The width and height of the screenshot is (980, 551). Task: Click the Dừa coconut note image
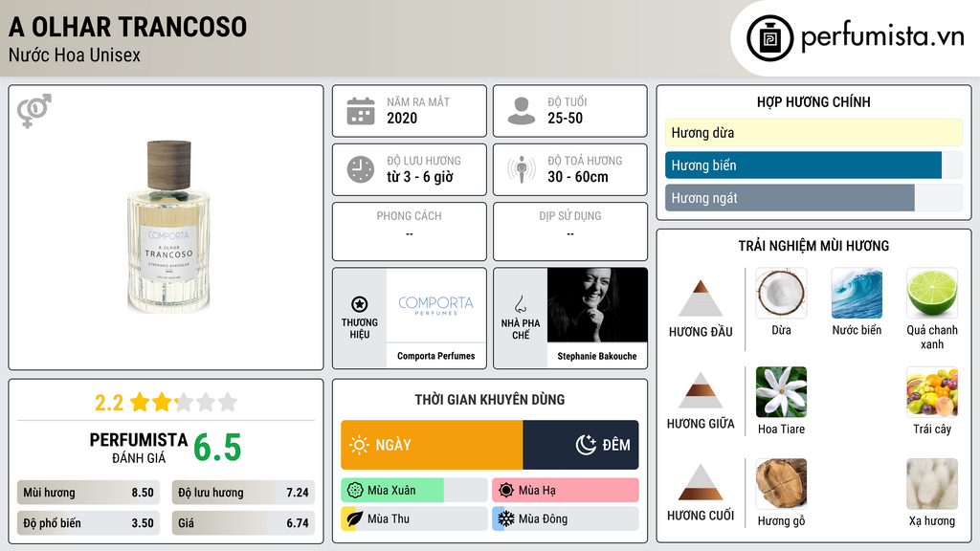[781, 293]
